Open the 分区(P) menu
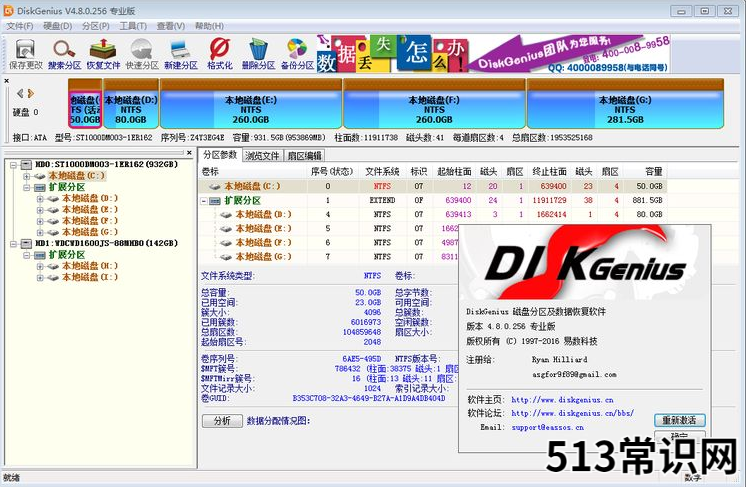The width and height of the screenshot is (747, 487). pos(96,26)
